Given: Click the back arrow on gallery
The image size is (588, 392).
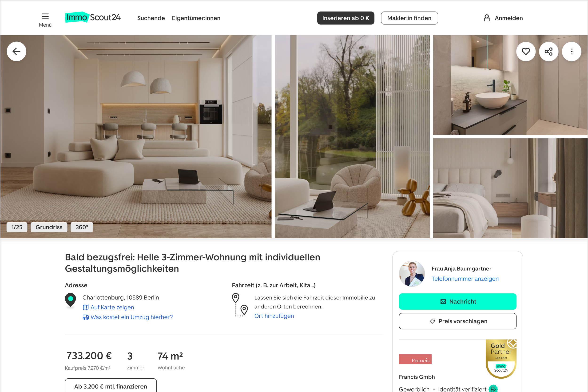Looking at the screenshot, I should click(16, 52).
